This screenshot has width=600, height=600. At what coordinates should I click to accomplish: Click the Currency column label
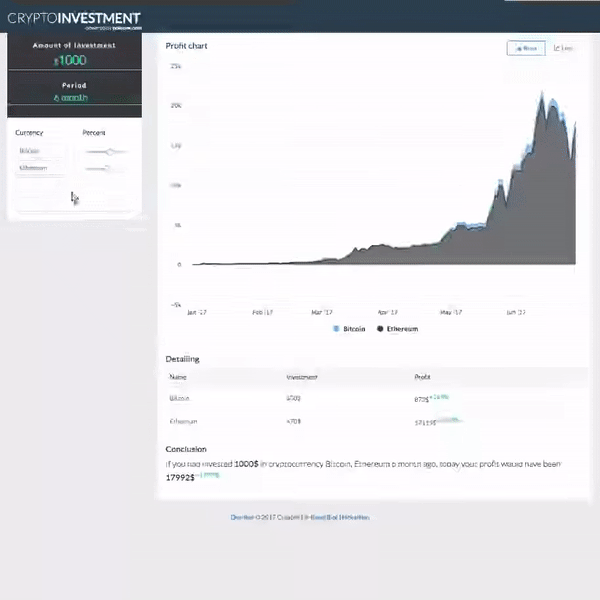[29, 133]
